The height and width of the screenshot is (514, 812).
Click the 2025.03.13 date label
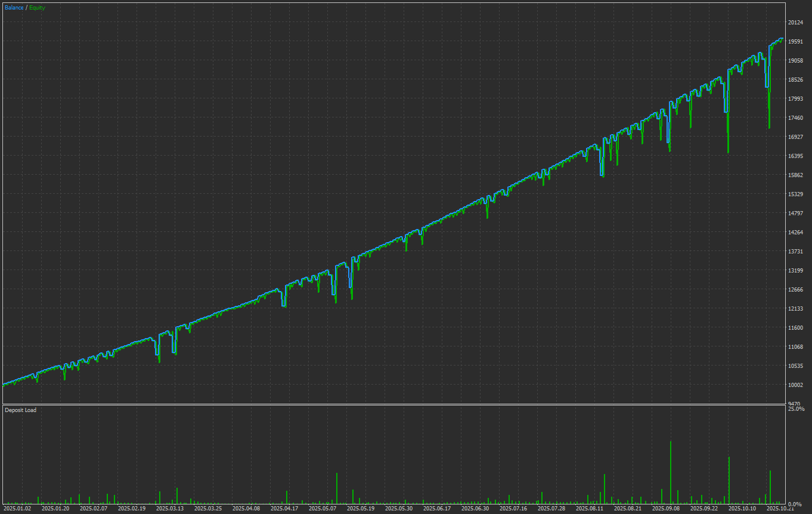coord(170,509)
